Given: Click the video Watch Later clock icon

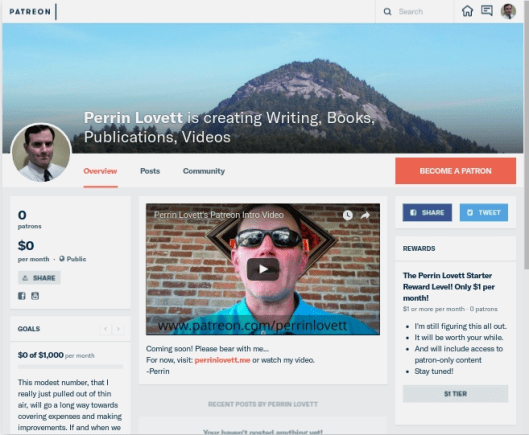Looking at the screenshot, I should [x=348, y=215].
